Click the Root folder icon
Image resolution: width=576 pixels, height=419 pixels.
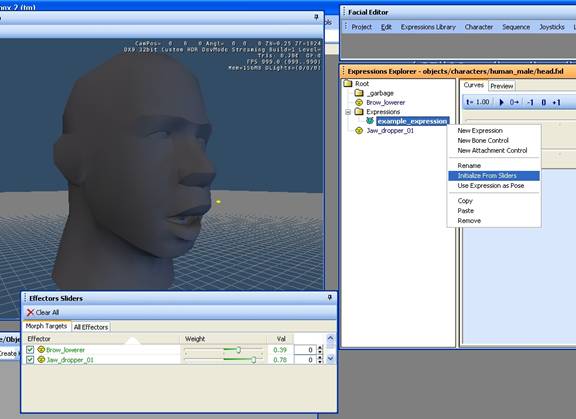348,83
